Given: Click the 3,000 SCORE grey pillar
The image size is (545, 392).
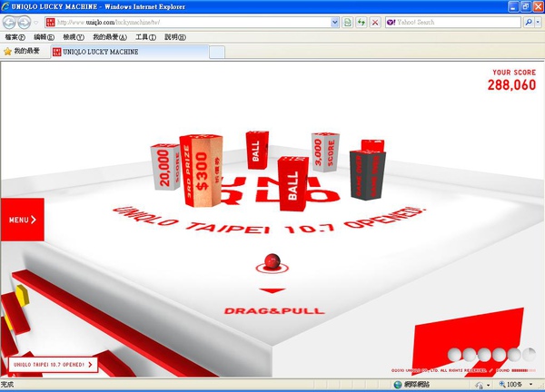Looking at the screenshot, I should point(325,152).
